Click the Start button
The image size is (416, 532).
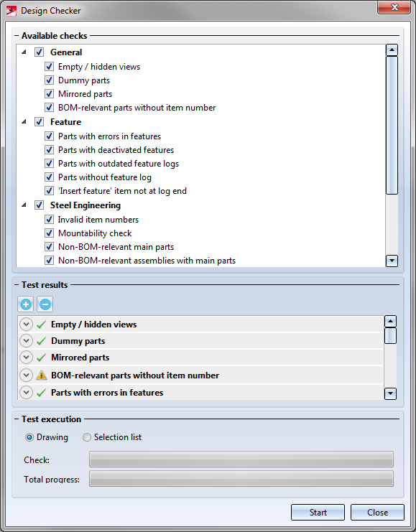tap(318, 513)
